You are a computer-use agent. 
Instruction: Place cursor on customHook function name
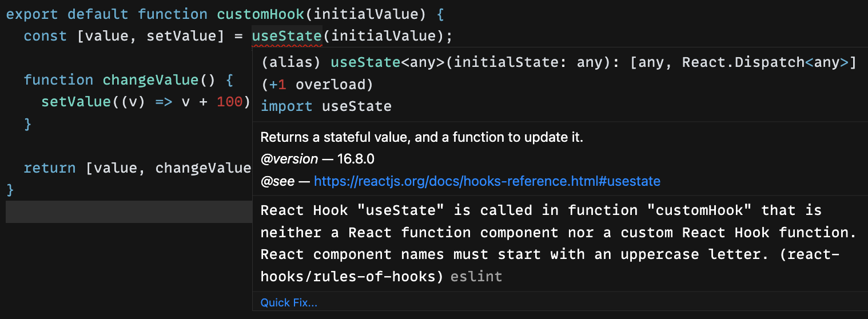261,14
